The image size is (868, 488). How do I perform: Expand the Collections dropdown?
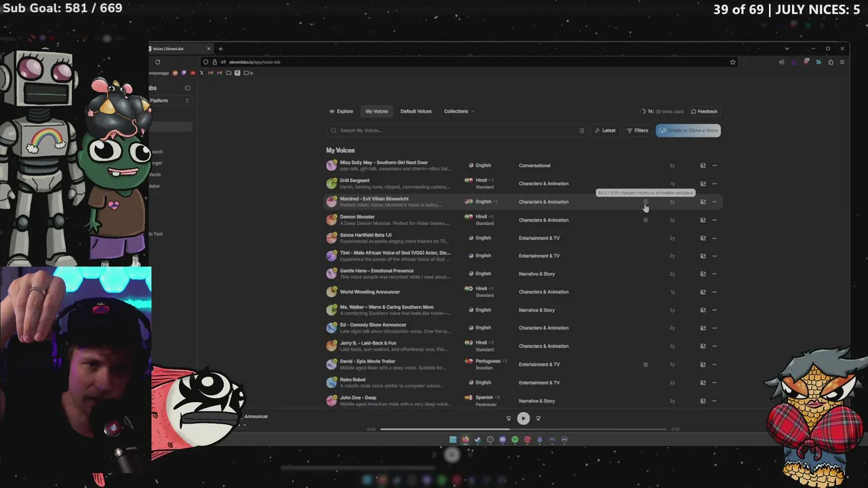click(x=459, y=111)
